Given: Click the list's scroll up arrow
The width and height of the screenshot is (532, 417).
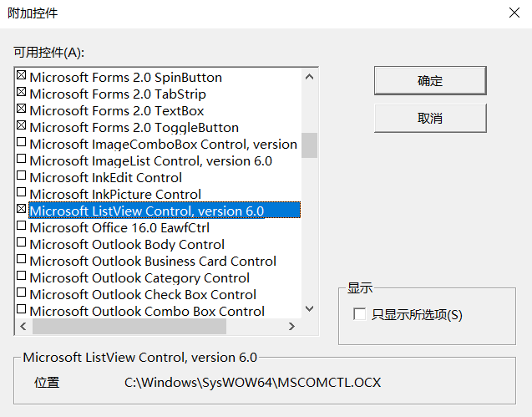Looking at the screenshot, I should tap(309, 77).
